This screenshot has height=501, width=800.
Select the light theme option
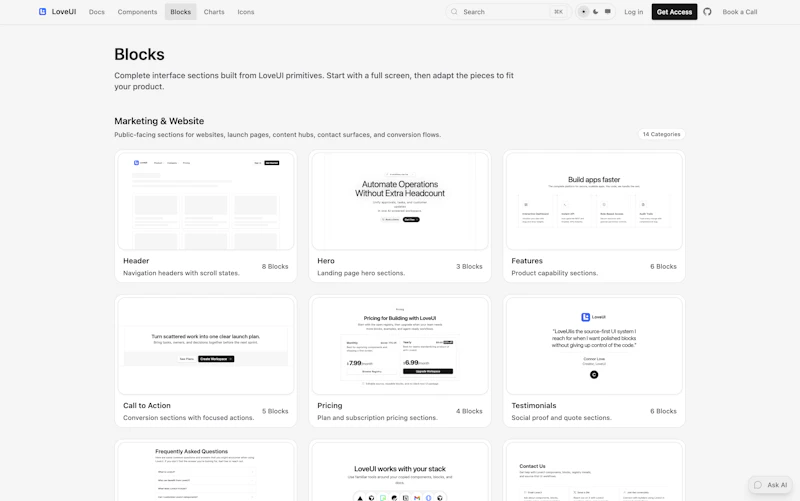[583, 12]
